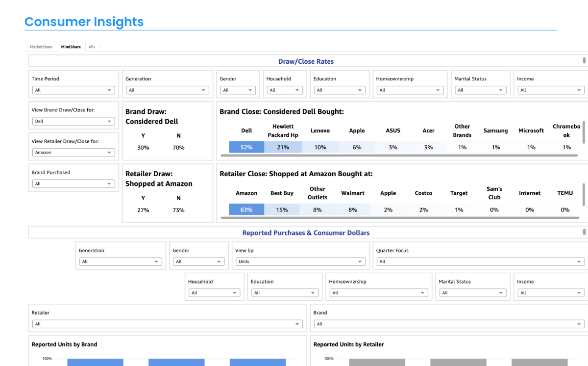Click the Draw/Close Rates section heading
This screenshot has width=588, height=366.
tap(306, 61)
